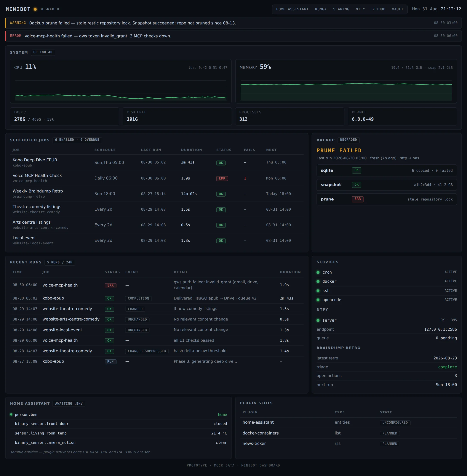Click the latest retro date 2026-08-23
This screenshot has height=476, width=467.
pos(445,358)
